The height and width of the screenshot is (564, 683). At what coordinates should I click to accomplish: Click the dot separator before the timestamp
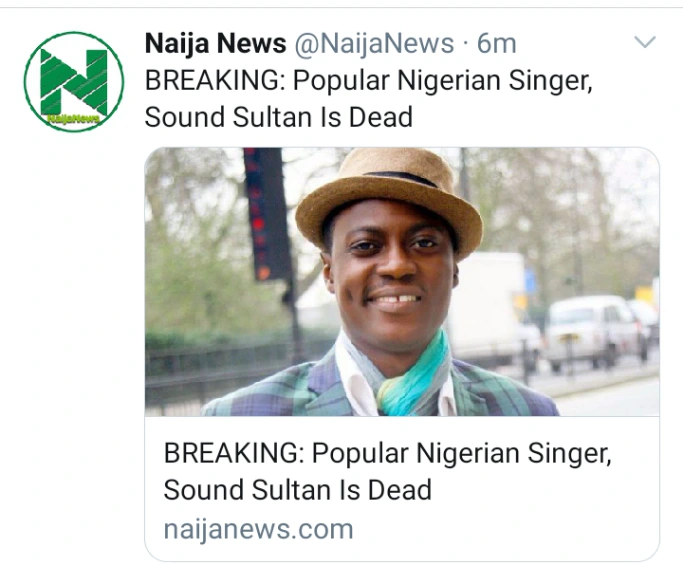pos(465,44)
